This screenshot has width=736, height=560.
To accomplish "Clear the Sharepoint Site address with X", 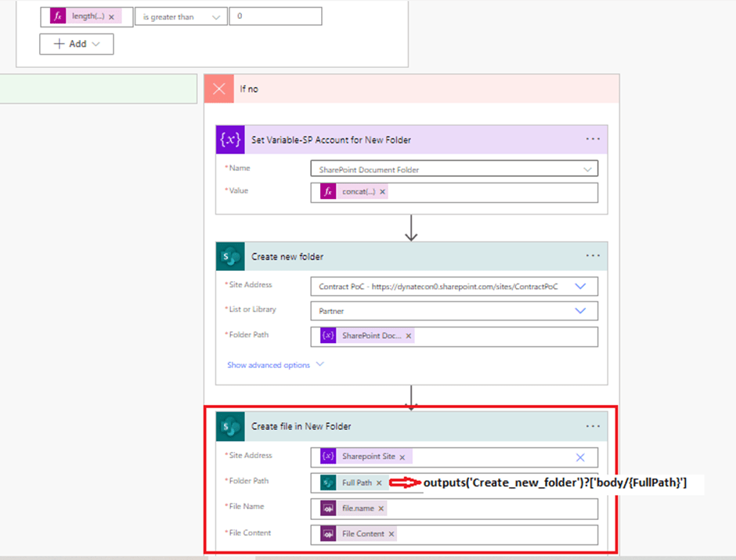I will (x=580, y=457).
